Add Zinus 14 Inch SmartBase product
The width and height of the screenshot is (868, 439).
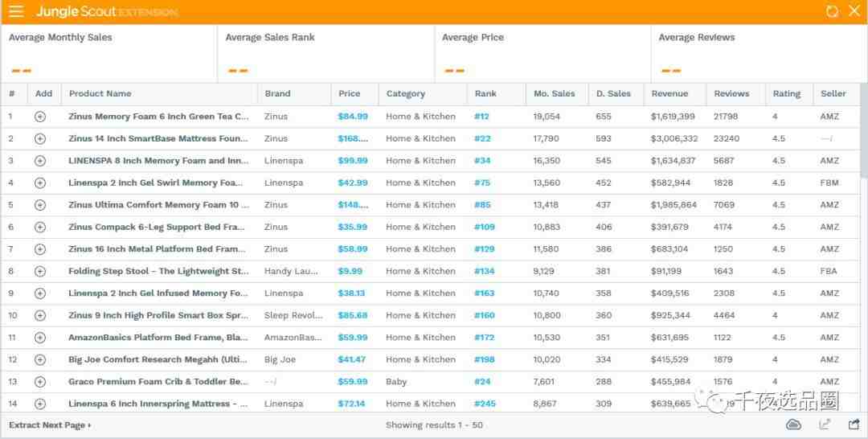tap(40, 139)
